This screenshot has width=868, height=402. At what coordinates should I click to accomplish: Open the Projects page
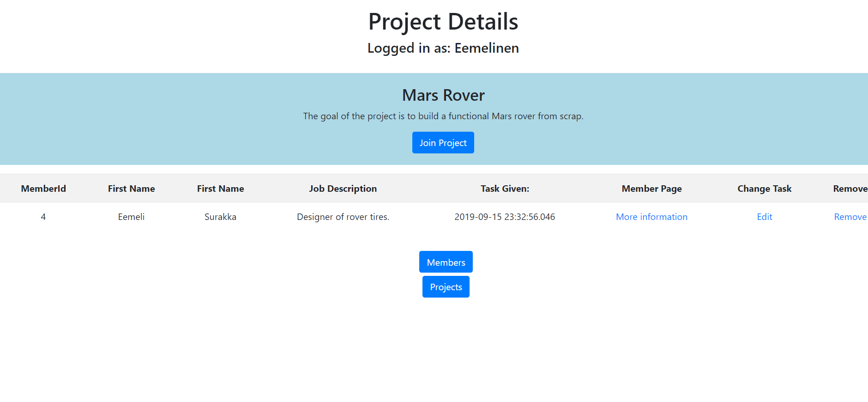(x=446, y=286)
